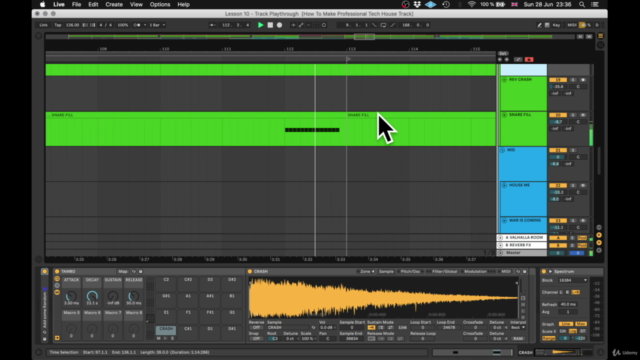Click the DECAY macro knob
This screenshot has width=640, height=360.
92,297
